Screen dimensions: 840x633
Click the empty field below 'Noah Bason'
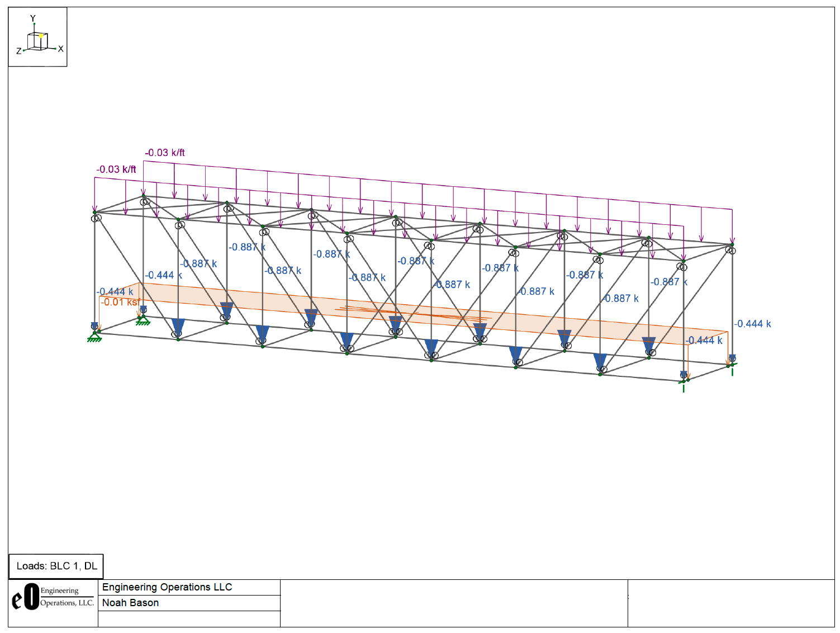(x=189, y=619)
